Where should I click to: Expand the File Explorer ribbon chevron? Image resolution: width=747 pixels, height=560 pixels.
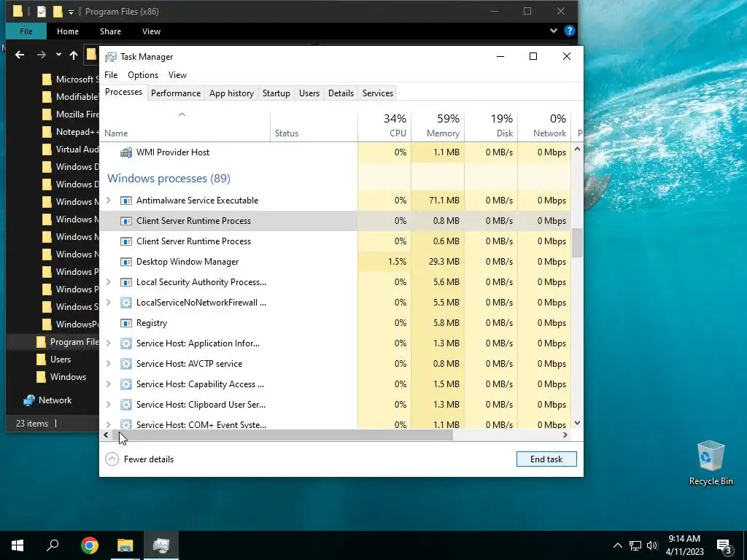coord(553,31)
